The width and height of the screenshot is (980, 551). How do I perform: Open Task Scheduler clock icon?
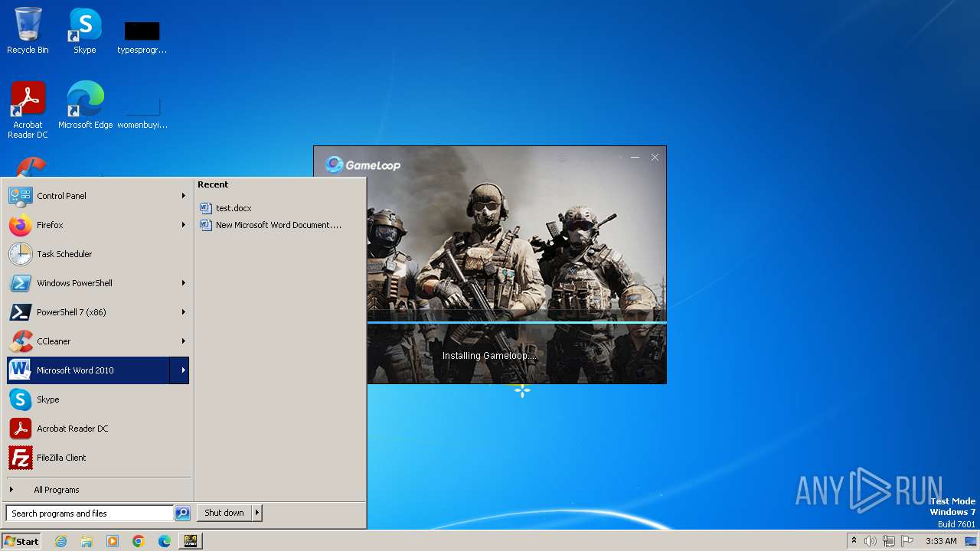click(20, 254)
